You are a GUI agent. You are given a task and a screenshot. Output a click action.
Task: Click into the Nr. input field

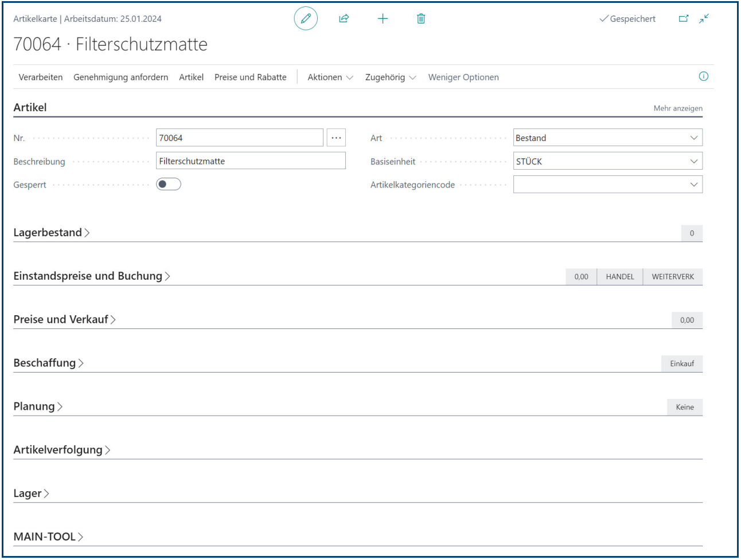point(240,138)
